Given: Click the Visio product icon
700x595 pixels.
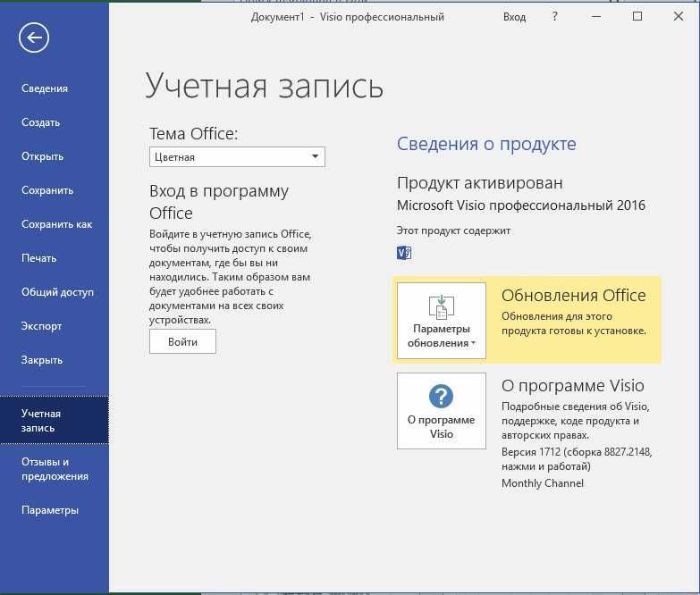Looking at the screenshot, I should 404,253.
